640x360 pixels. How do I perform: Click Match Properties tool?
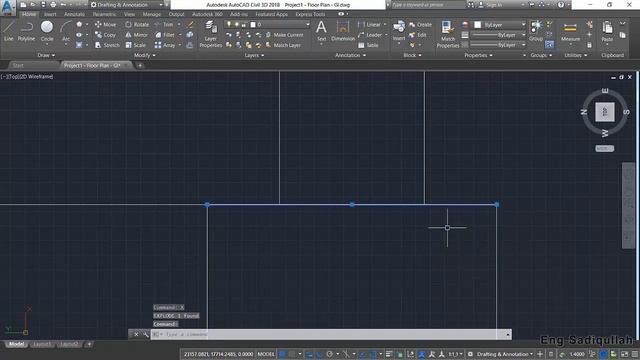point(448,35)
